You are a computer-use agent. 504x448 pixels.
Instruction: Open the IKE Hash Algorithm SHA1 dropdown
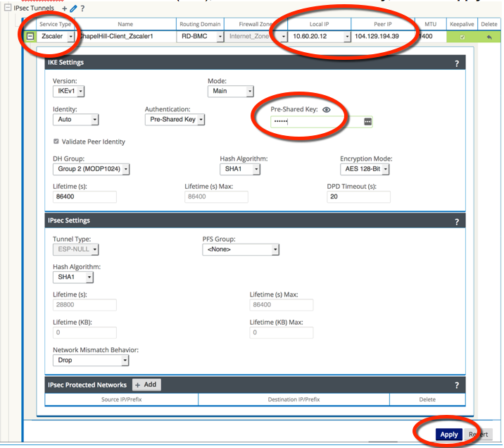click(240, 169)
